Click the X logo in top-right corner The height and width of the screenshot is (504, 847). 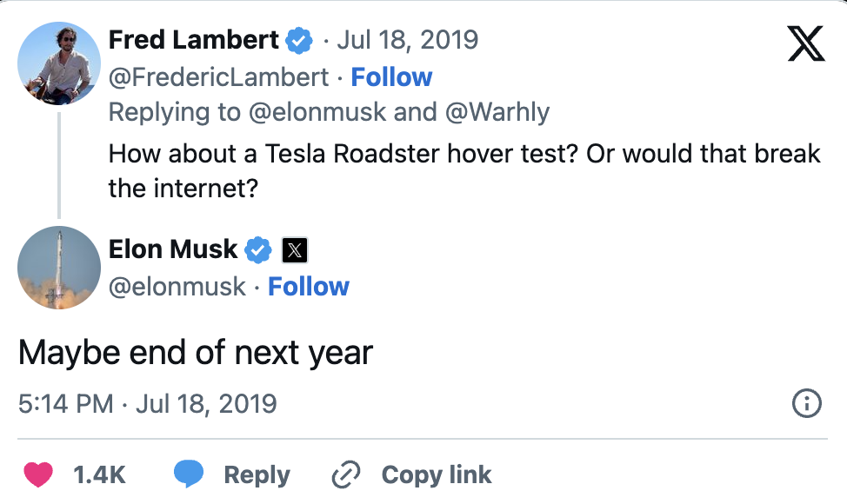805,43
